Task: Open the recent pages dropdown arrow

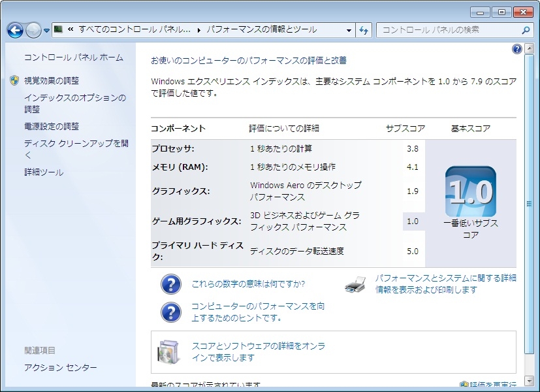Action: click(x=47, y=31)
